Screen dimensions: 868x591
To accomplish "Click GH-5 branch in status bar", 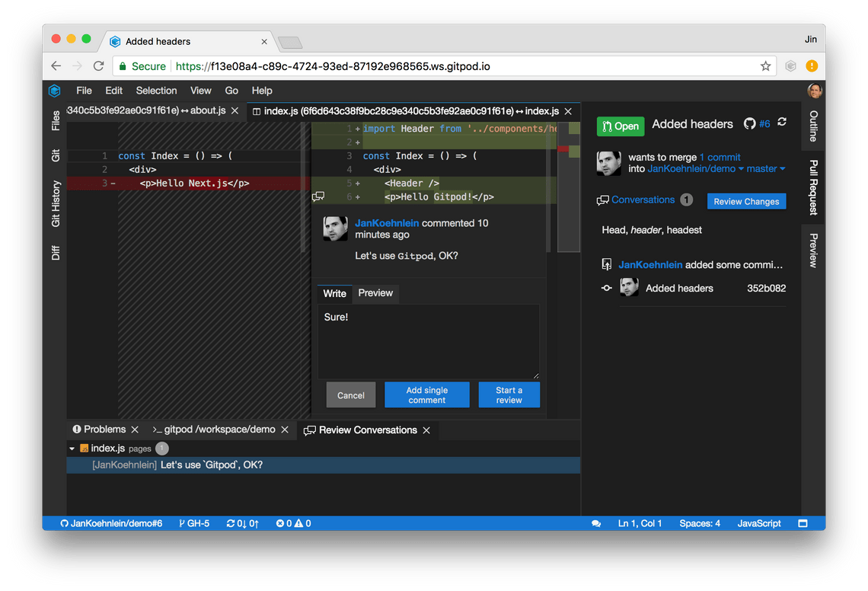I will point(194,523).
